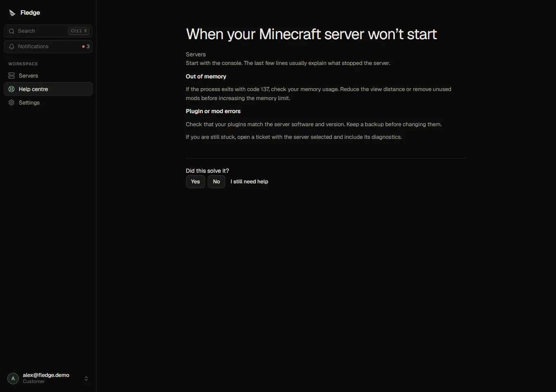Viewport: 556px width, 392px height.
Task: Click the 'WORKSPACE' section label
Action: [23, 64]
